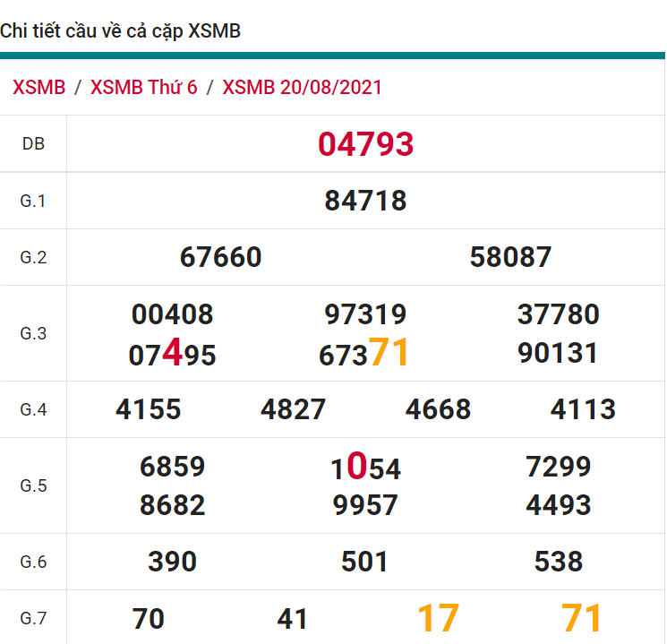The width and height of the screenshot is (667, 644).
Task: Open the XSMB breadcrumb link
Action: [39, 88]
